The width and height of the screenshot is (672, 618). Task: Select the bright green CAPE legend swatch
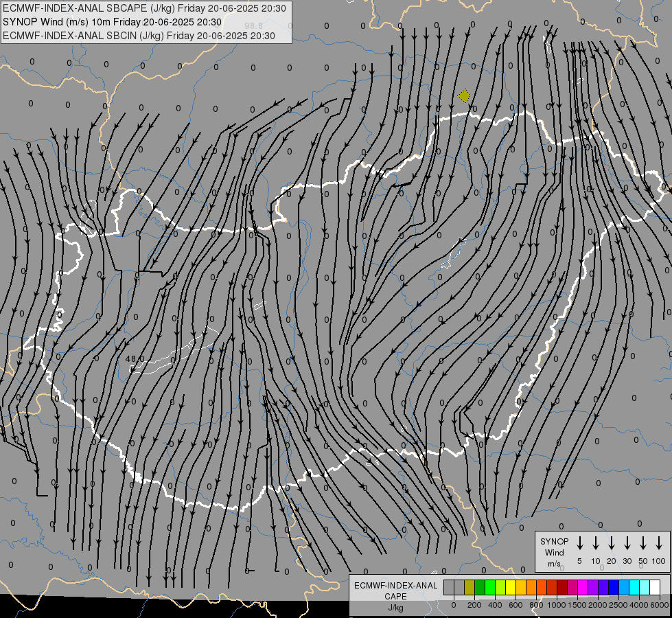490,587
